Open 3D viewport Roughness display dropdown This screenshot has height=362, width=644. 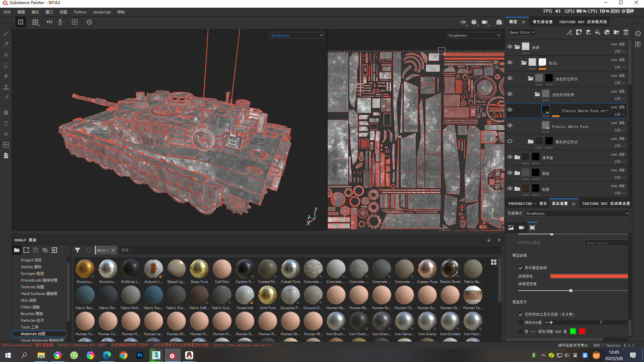pos(297,35)
